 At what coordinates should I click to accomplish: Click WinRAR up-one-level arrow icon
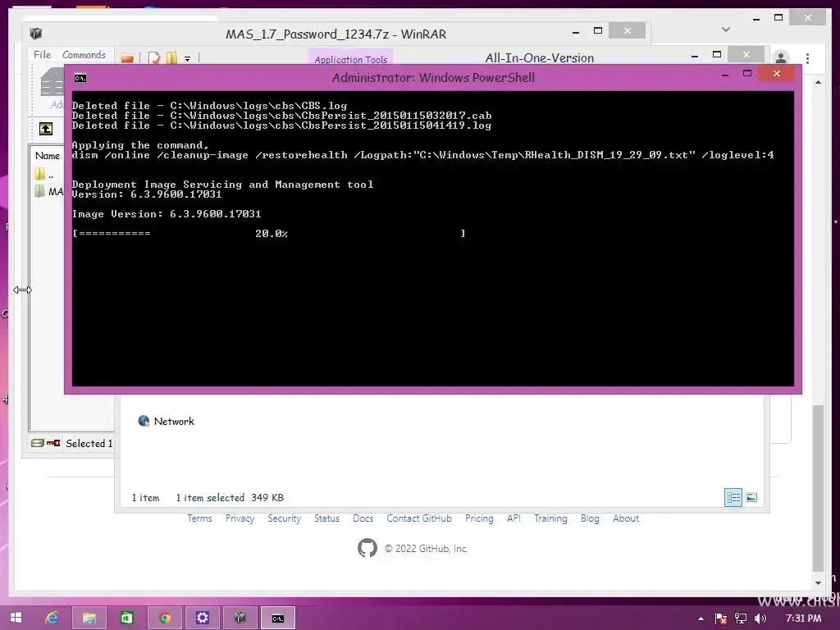coord(46,129)
